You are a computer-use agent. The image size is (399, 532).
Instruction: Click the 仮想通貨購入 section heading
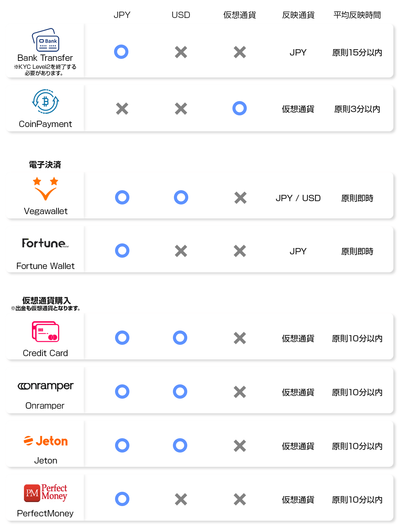pos(47,301)
